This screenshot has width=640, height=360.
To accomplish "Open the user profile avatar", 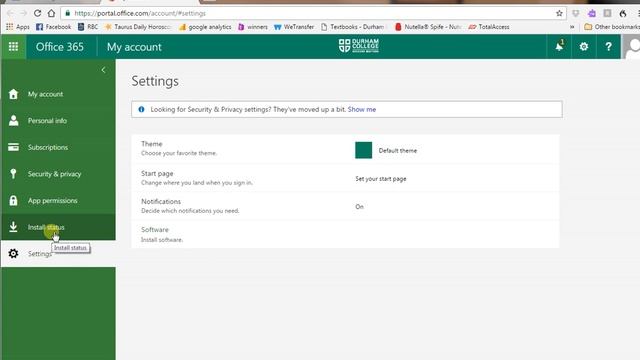I will pyautogui.click(x=631, y=47).
